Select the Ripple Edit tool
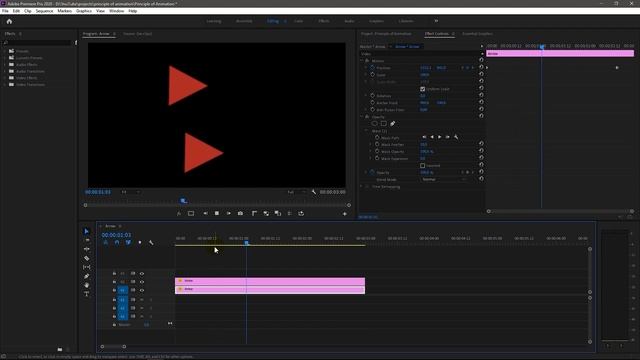The width and height of the screenshot is (640, 360). click(87, 249)
